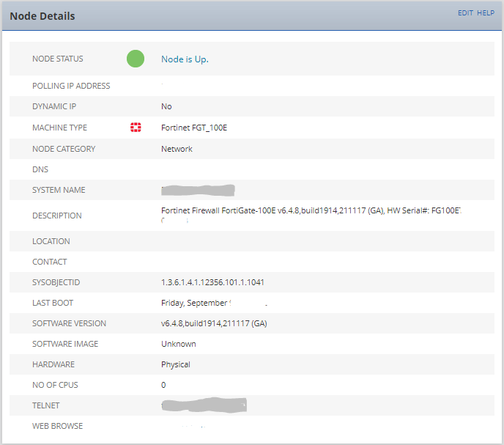Click the POLLING IP ADDRESS label
The height and width of the screenshot is (445, 504).
[71, 86]
